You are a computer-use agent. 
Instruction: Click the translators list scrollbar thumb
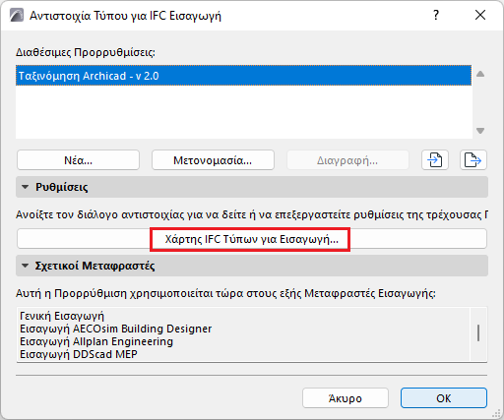[x=478, y=332]
